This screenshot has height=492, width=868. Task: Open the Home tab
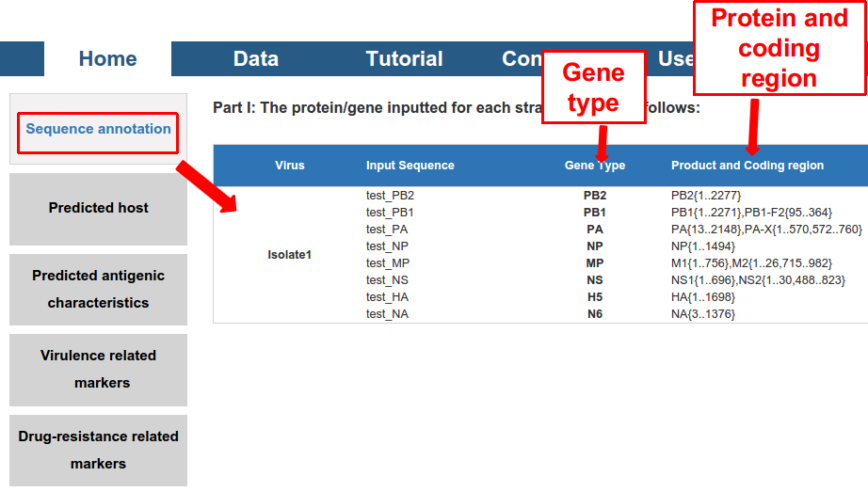coord(107,58)
